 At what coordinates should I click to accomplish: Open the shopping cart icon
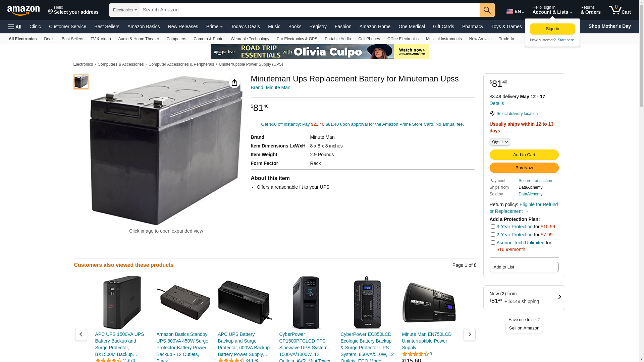pyautogui.click(x=620, y=10)
